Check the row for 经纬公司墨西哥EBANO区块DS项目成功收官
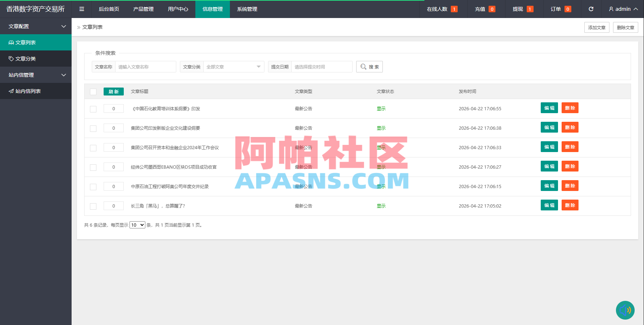The width and height of the screenshot is (644, 325). click(x=93, y=168)
